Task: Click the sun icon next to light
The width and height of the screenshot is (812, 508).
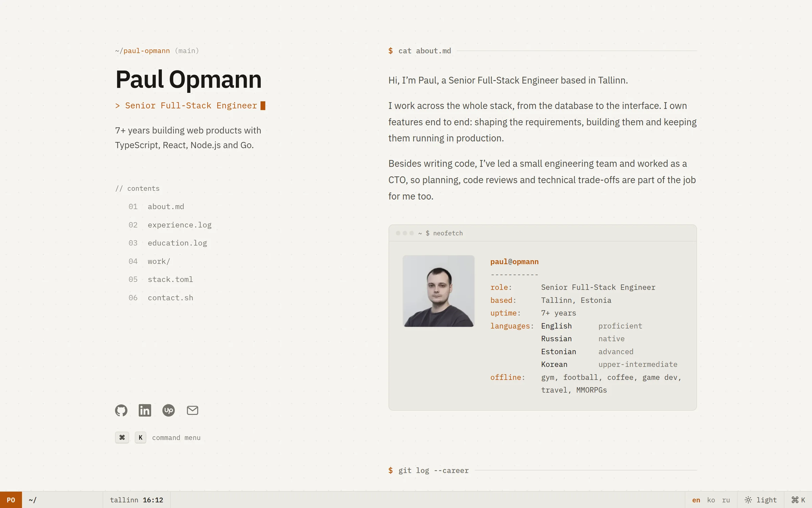Action: [x=748, y=500]
